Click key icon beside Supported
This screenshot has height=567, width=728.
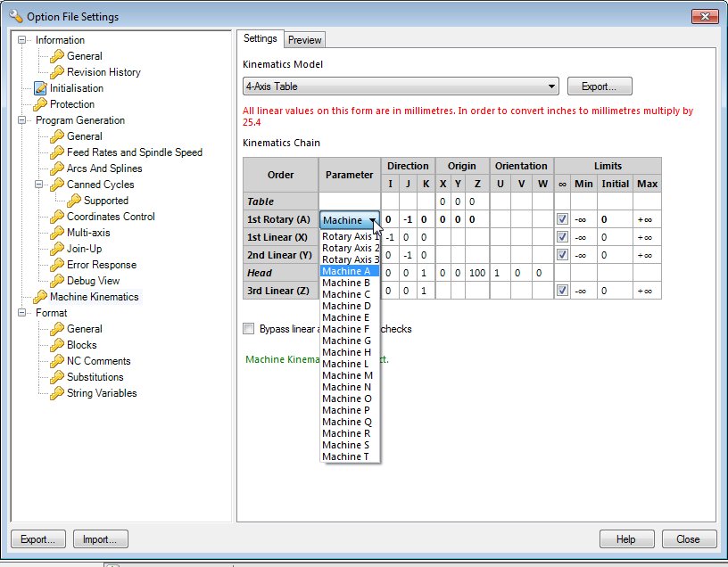[x=74, y=201]
